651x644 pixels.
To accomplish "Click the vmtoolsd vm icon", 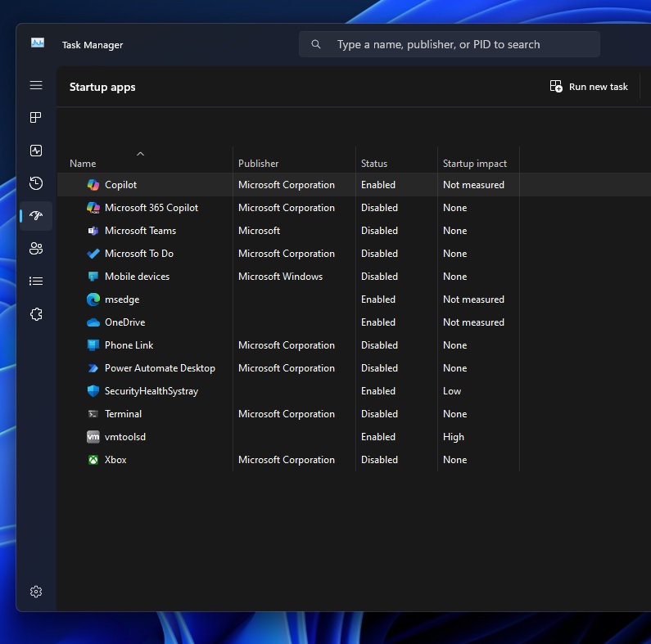I will pyautogui.click(x=93, y=436).
